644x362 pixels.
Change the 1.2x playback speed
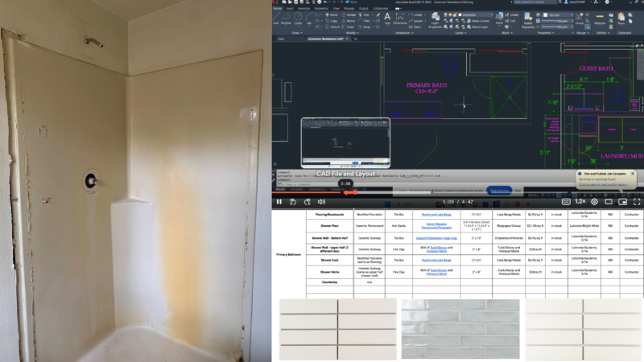[x=580, y=202]
